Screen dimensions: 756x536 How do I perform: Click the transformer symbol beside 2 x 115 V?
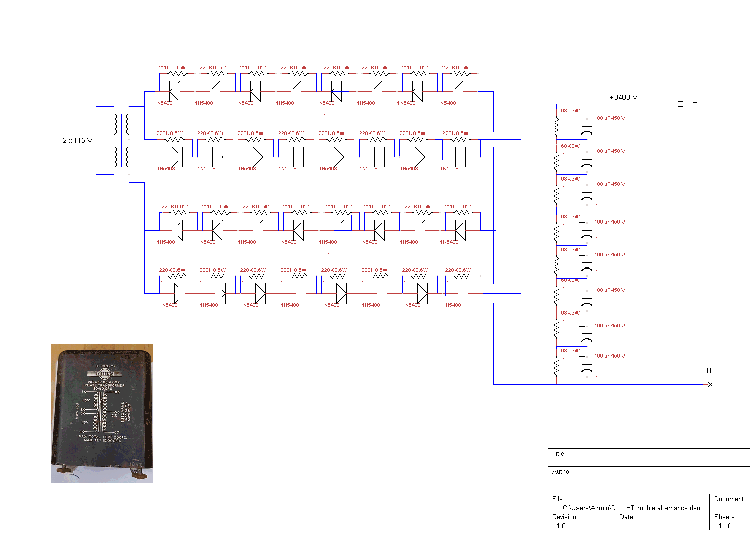(x=121, y=141)
